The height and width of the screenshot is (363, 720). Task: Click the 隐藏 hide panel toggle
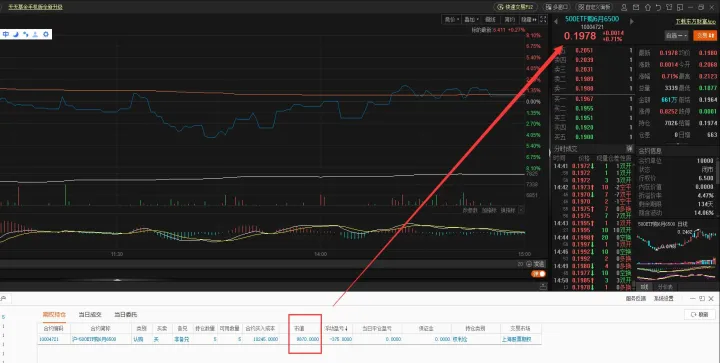click(529, 19)
